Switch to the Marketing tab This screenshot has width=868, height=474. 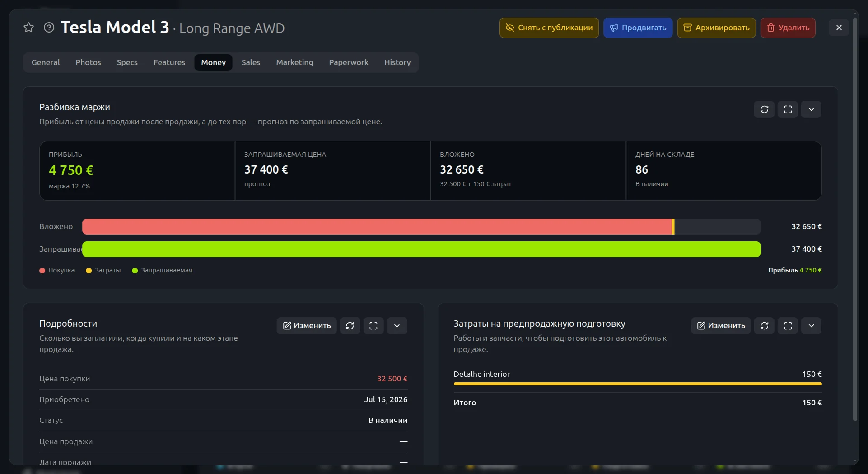(x=294, y=62)
